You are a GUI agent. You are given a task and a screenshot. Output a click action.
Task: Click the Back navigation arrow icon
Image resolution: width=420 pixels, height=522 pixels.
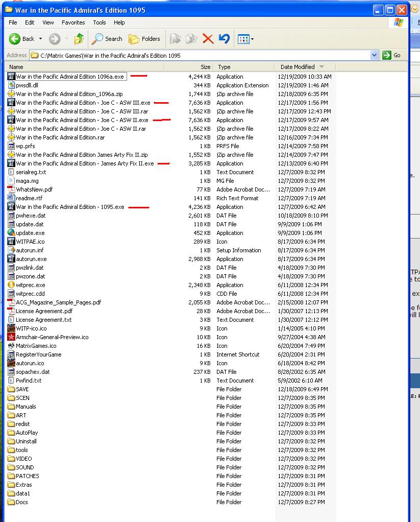(x=14, y=39)
